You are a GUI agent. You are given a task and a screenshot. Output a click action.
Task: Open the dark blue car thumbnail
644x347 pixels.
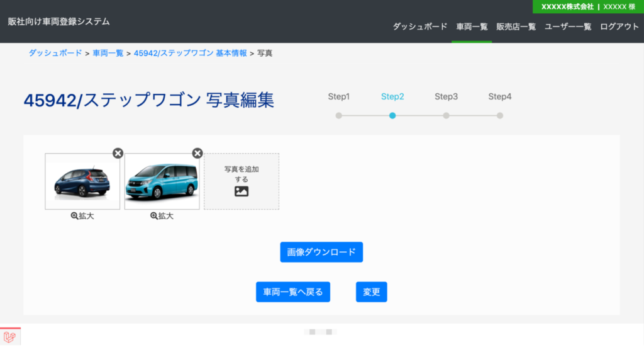82,181
